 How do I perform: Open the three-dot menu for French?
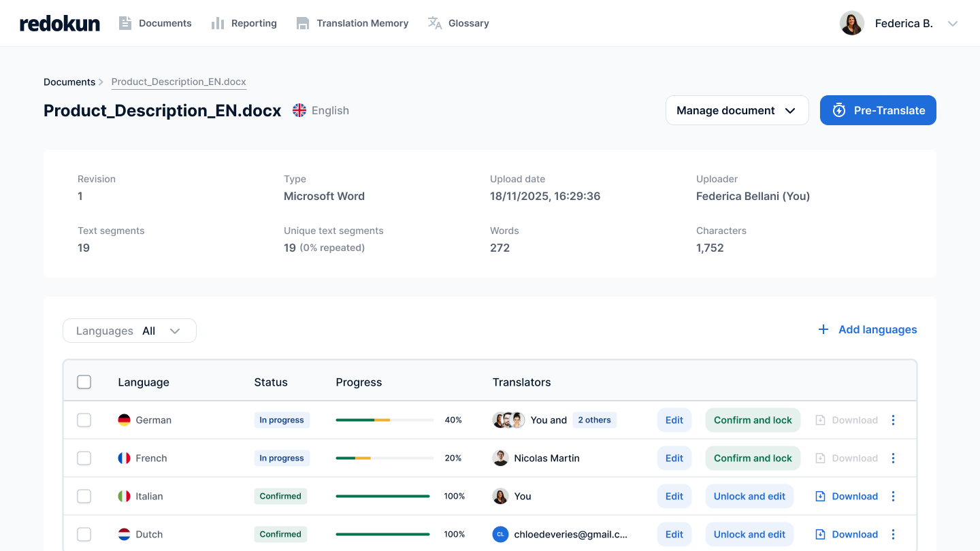893,458
